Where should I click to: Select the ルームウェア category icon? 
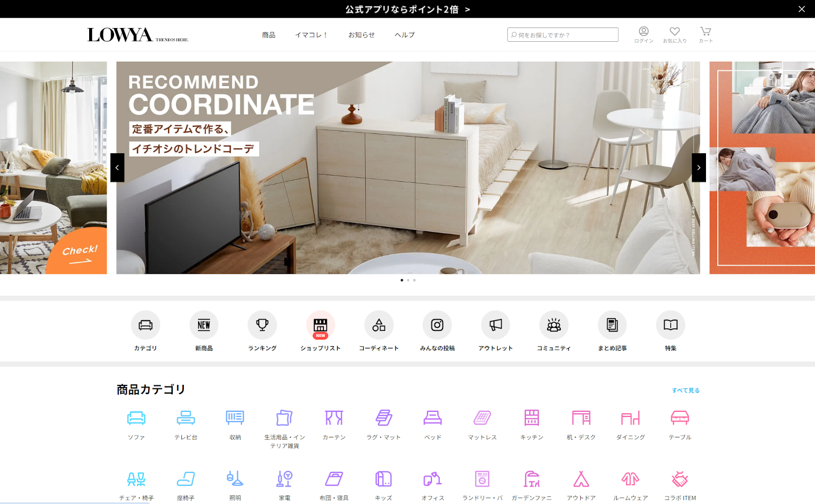pos(630,479)
